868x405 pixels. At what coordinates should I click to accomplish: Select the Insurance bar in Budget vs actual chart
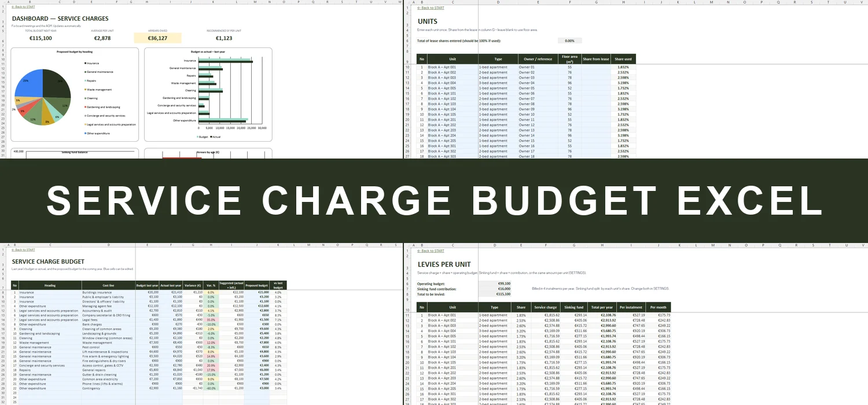225,61
